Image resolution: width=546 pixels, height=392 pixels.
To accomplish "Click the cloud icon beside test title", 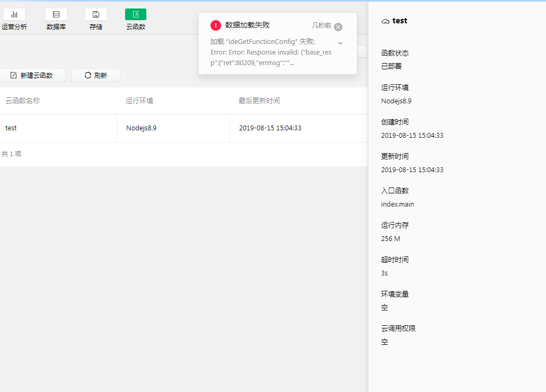I will 385,21.
